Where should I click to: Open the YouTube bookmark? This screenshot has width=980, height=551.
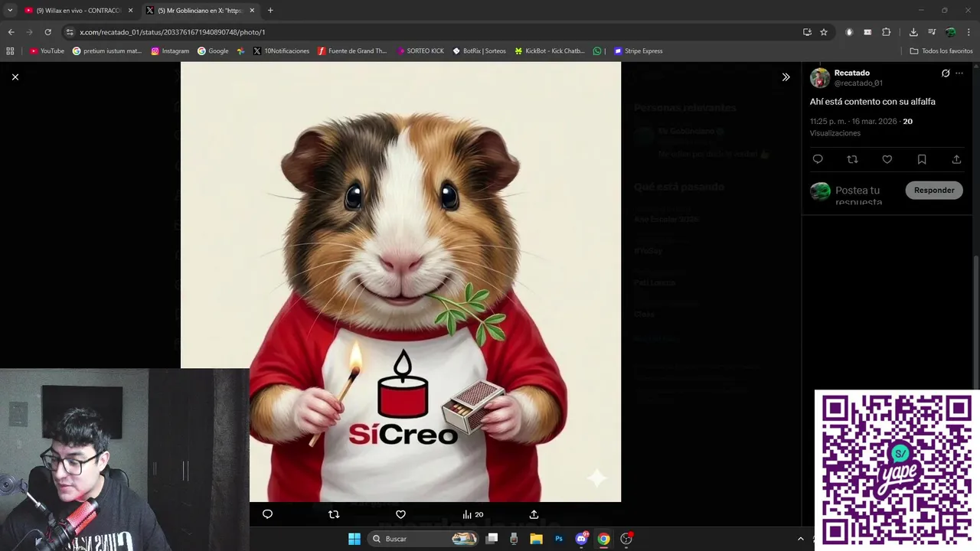pyautogui.click(x=47, y=51)
